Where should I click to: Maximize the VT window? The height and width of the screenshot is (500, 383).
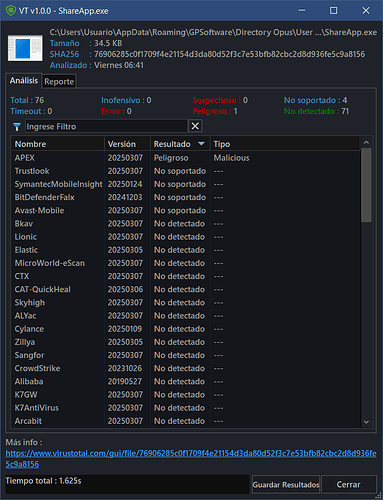tap(333, 11)
